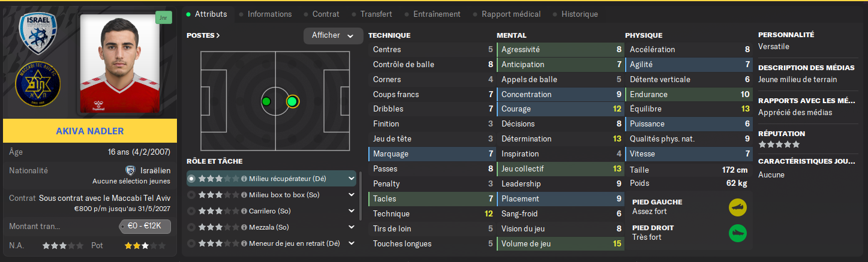Expand the Mezzala (So) chevron
This screenshot has width=868, height=262.
(350, 227)
